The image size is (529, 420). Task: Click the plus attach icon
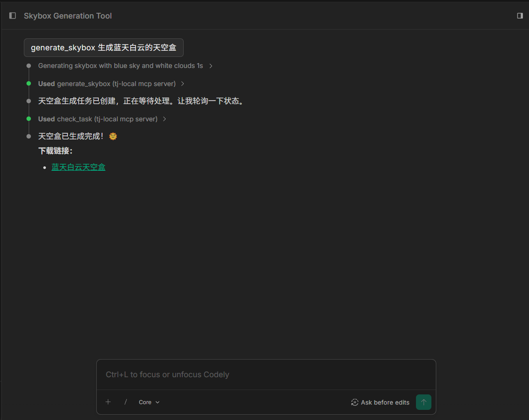[x=108, y=402]
